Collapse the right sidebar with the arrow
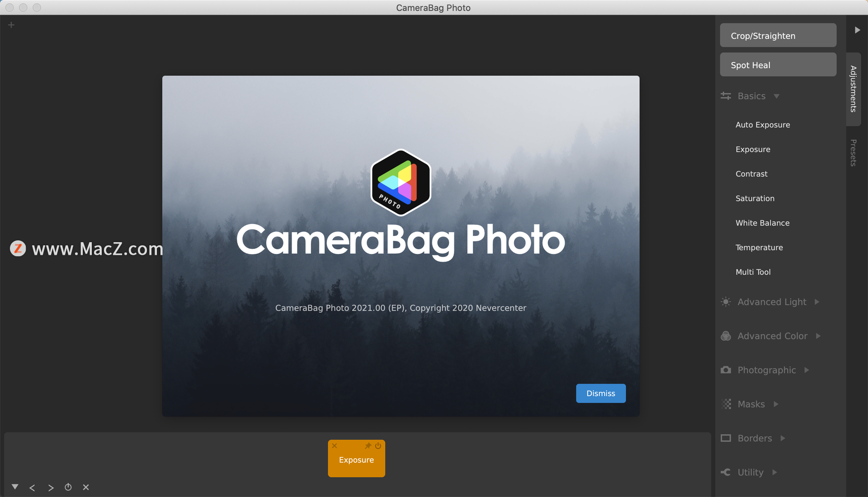Screen dimensions: 868x497 click(857, 30)
